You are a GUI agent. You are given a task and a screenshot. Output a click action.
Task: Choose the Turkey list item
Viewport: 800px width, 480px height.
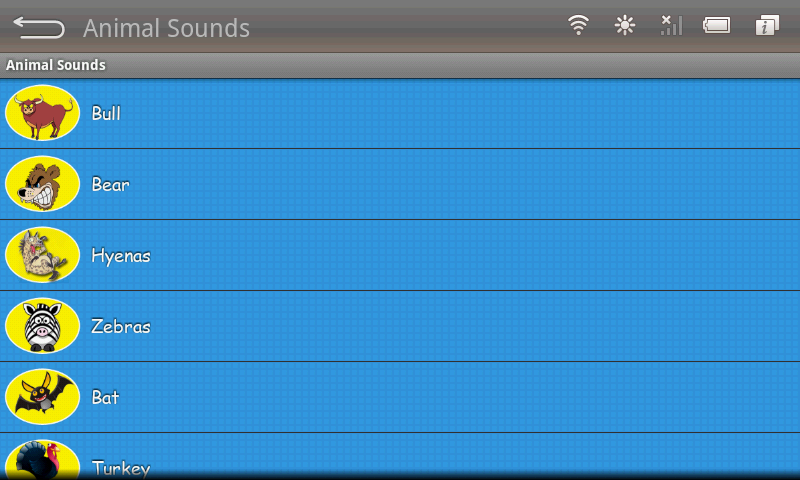pyautogui.click(x=400, y=457)
